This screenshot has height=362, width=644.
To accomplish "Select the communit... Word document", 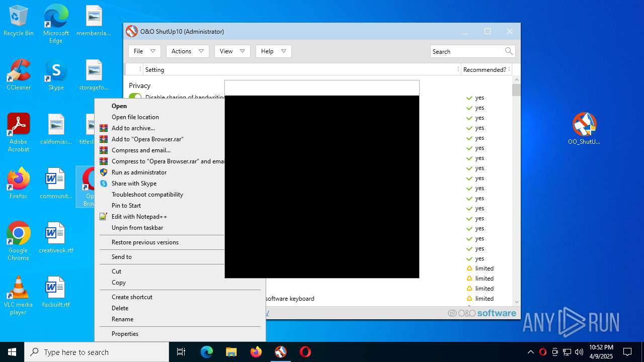I will pyautogui.click(x=56, y=184).
